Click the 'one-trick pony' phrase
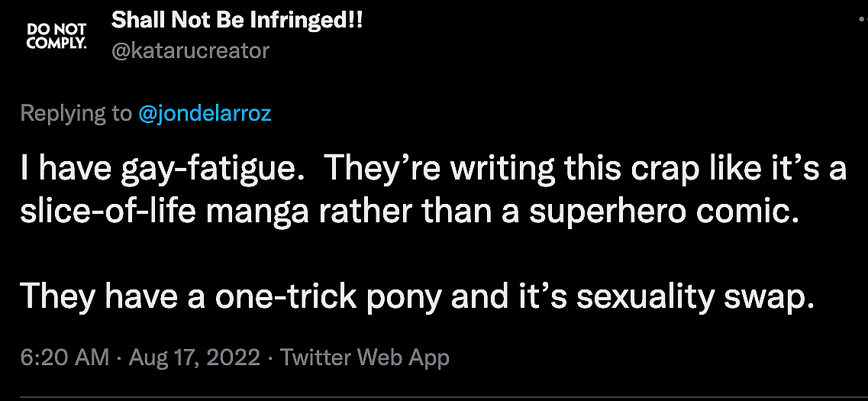The width and height of the screenshot is (868, 401). coord(326,296)
